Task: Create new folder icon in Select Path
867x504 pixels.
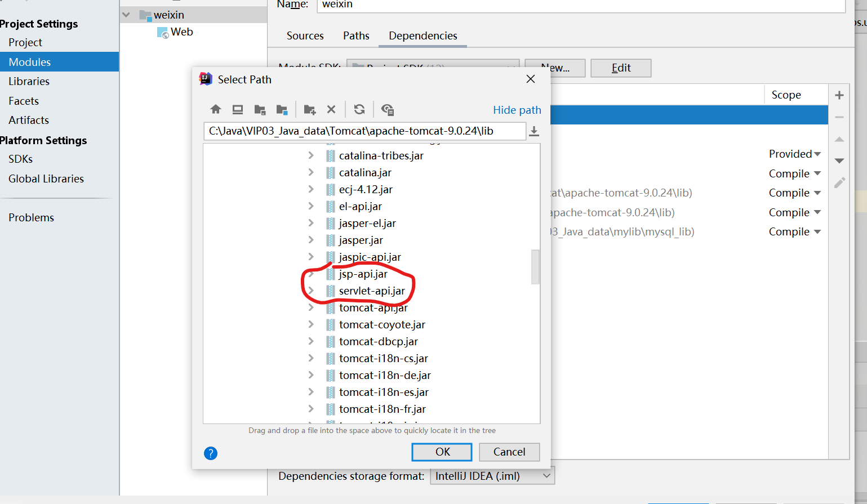Action: coord(310,109)
